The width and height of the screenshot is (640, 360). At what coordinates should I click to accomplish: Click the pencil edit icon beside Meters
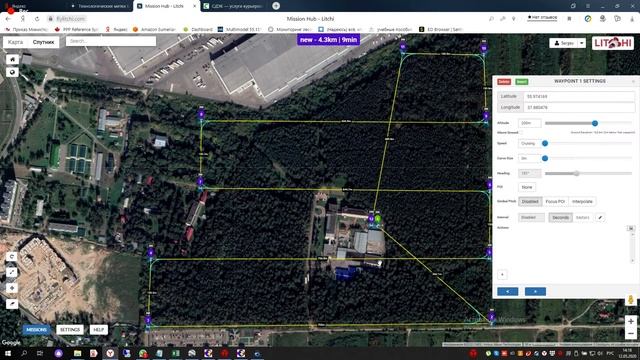(x=600, y=218)
